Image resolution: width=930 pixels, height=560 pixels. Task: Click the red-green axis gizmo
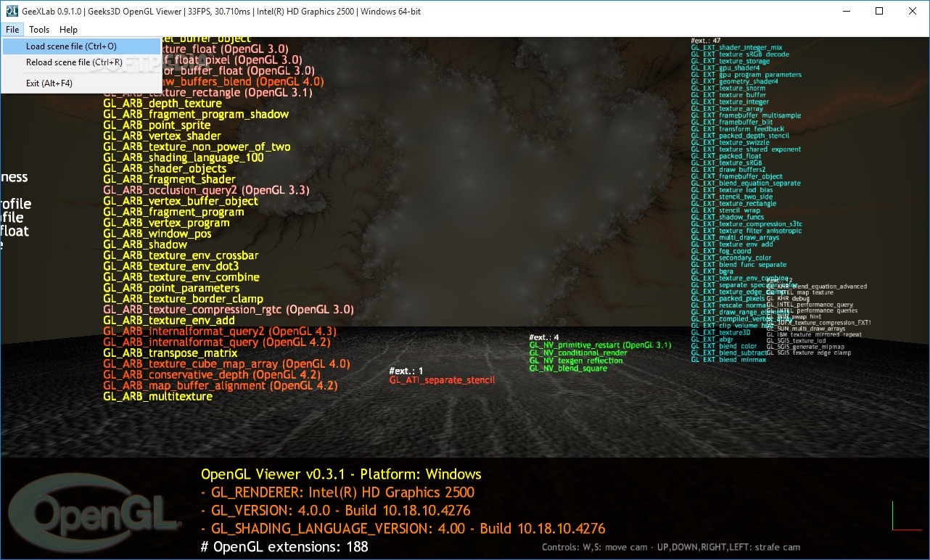click(905, 516)
